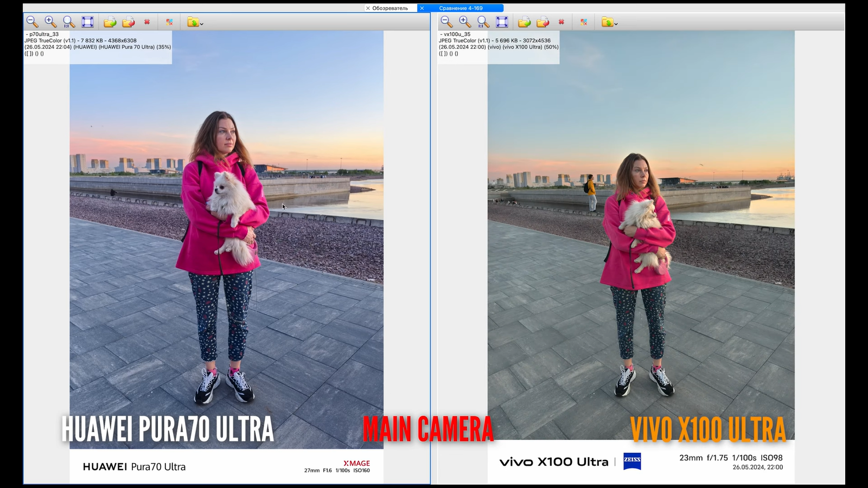Open folder dropdown arrow in right toolbar
868x488 pixels.
(616, 24)
